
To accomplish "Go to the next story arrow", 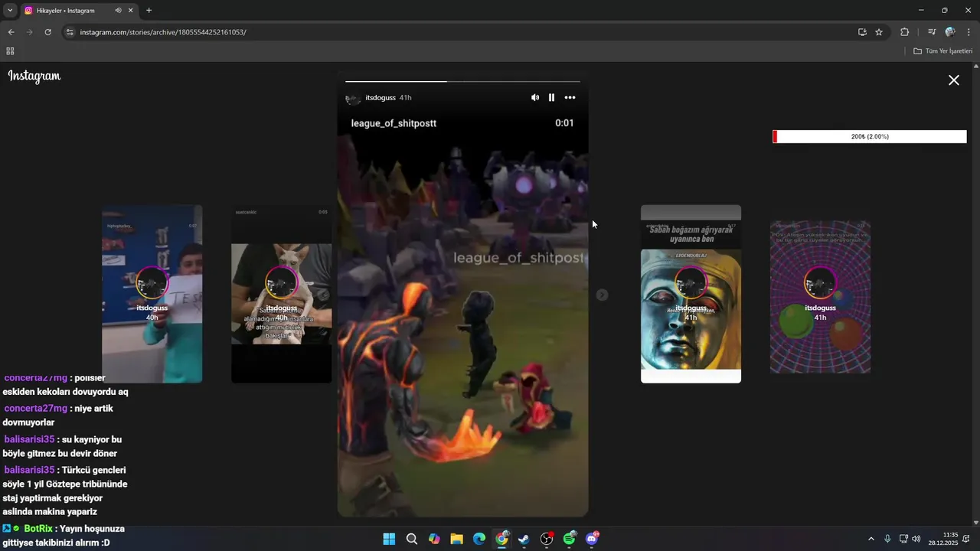I will [603, 295].
